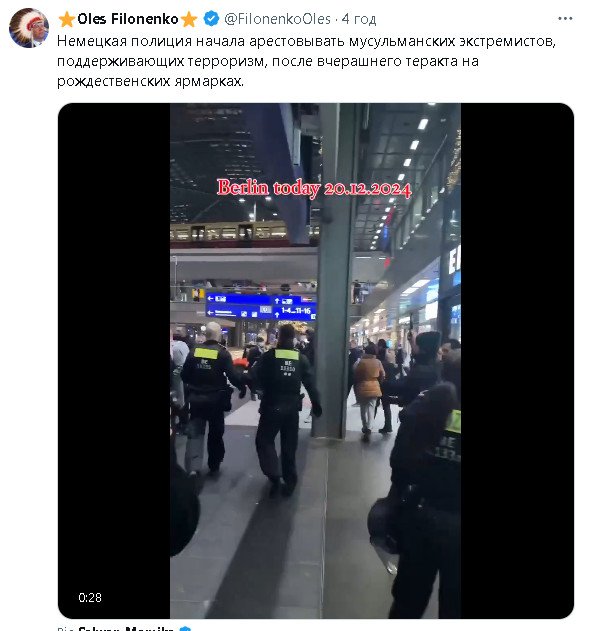590x631 pixels.
Task: Click the gold star after the Filonenko name
Action: (x=189, y=19)
